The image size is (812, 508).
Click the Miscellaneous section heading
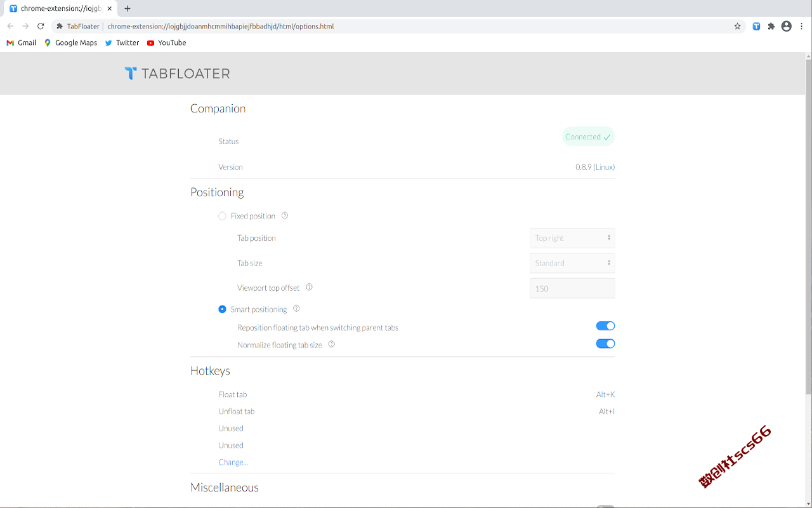[x=225, y=488]
